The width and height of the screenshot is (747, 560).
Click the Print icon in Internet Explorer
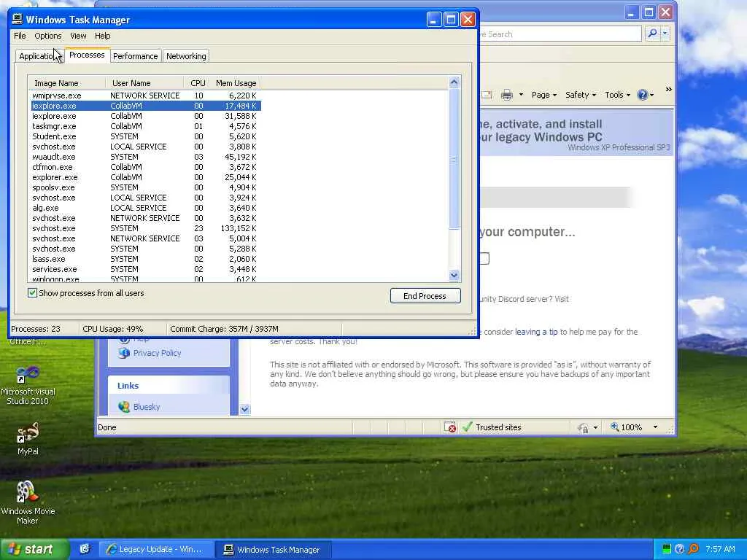pyautogui.click(x=507, y=95)
